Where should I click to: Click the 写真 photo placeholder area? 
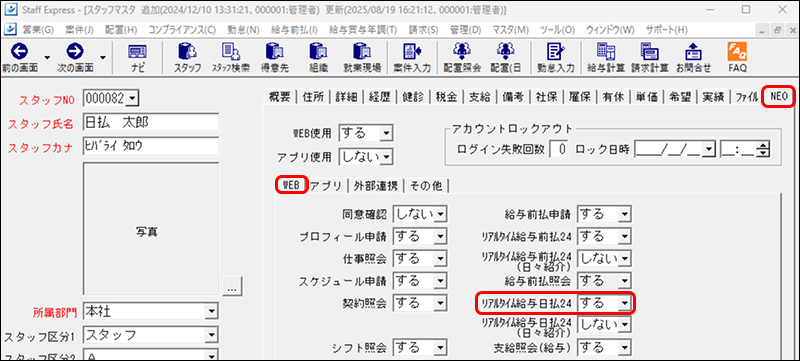pyautogui.click(x=151, y=229)
